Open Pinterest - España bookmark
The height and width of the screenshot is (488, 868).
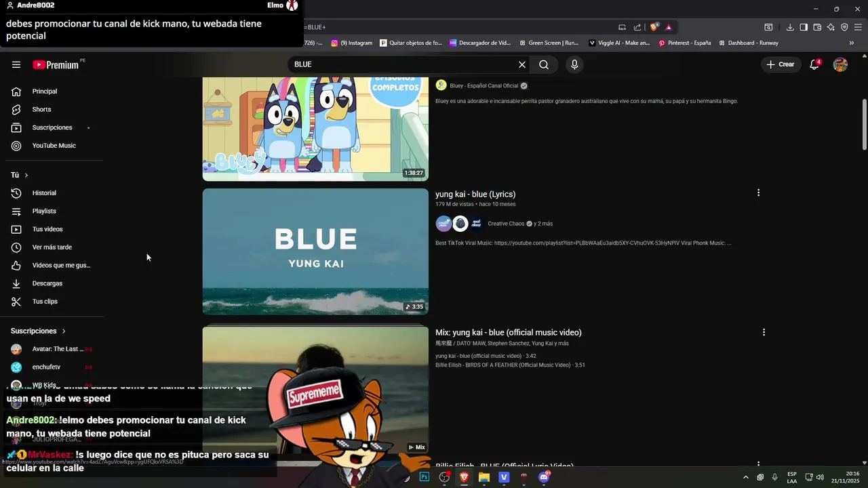[x=684, y=43]
